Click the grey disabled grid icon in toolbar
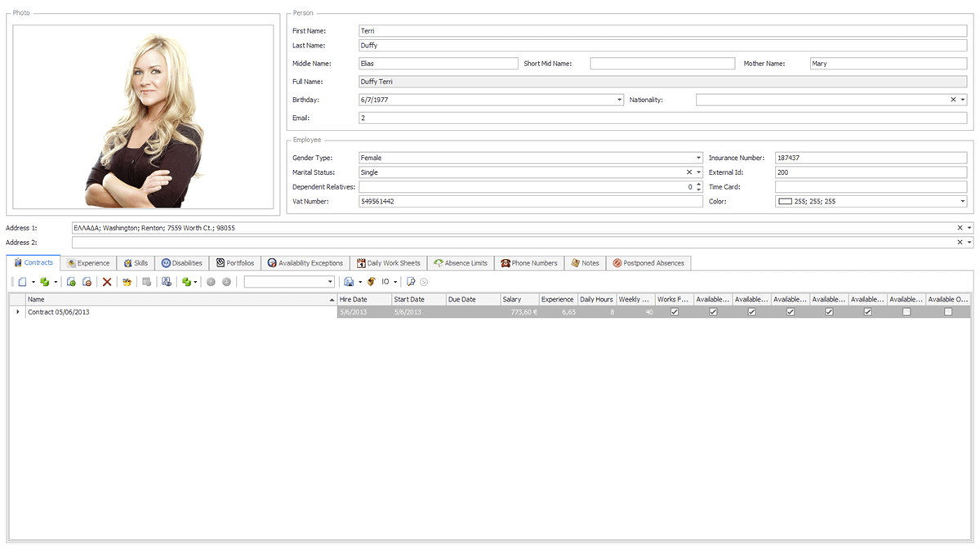This screenshot has height=549, width=980. tap(146, 281)
